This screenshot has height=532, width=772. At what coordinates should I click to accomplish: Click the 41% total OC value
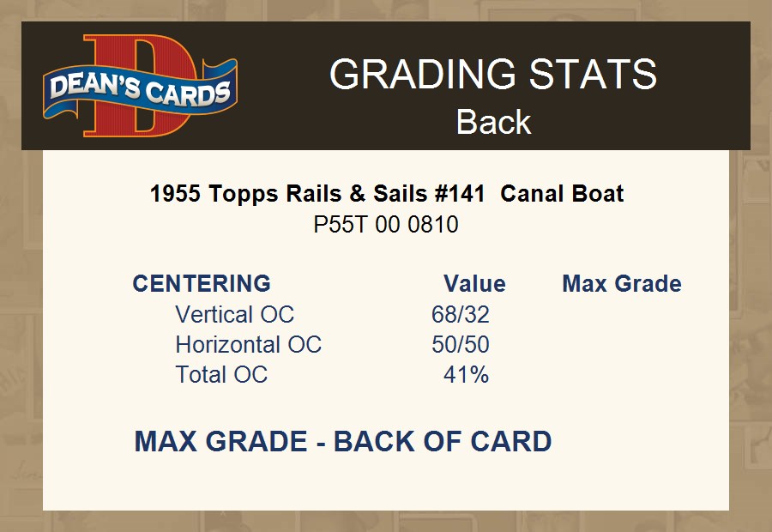(x=466, y=375)
